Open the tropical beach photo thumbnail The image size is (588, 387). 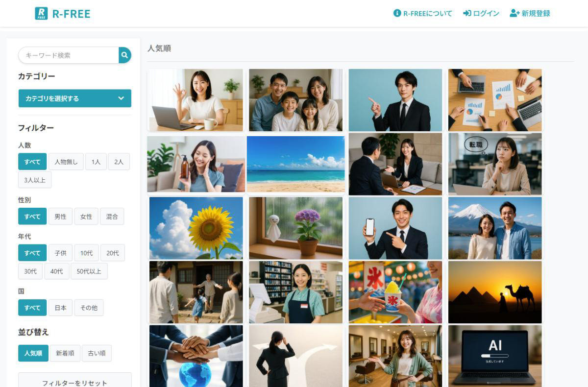click(x=296, y=164)
